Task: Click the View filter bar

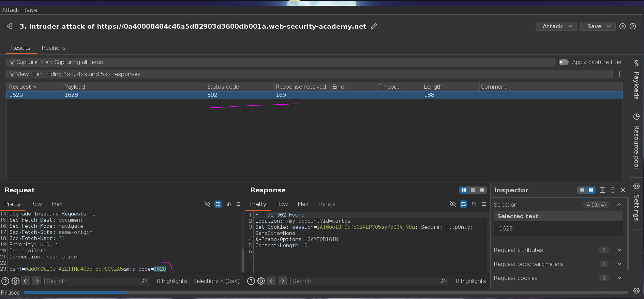Action: (x=309, y=74)
